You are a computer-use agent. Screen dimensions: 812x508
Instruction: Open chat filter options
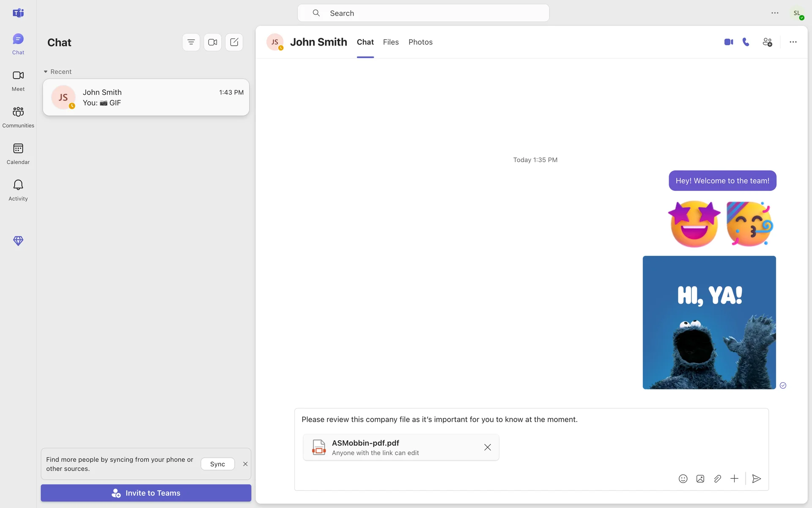coord(191,42)
